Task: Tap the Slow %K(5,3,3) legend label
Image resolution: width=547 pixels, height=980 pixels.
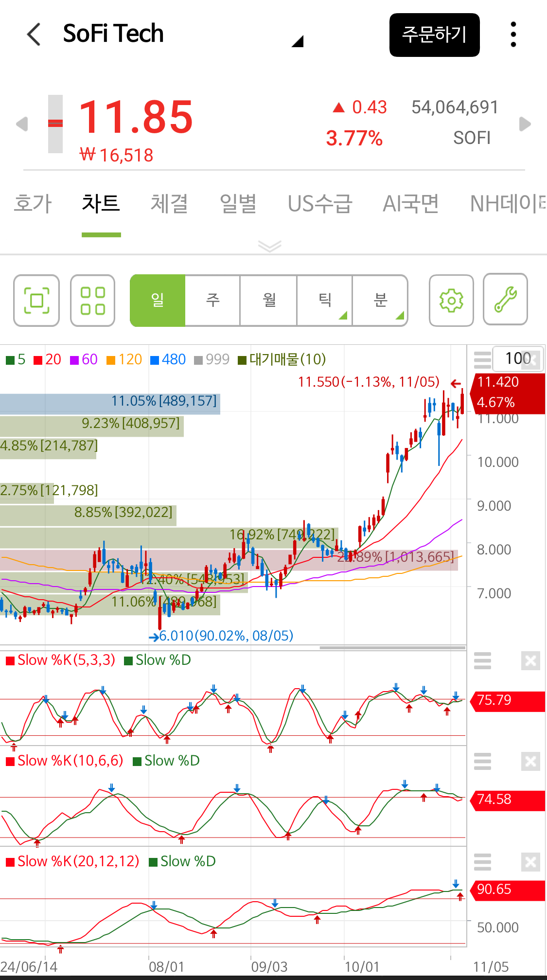Action: pos(61,660)
